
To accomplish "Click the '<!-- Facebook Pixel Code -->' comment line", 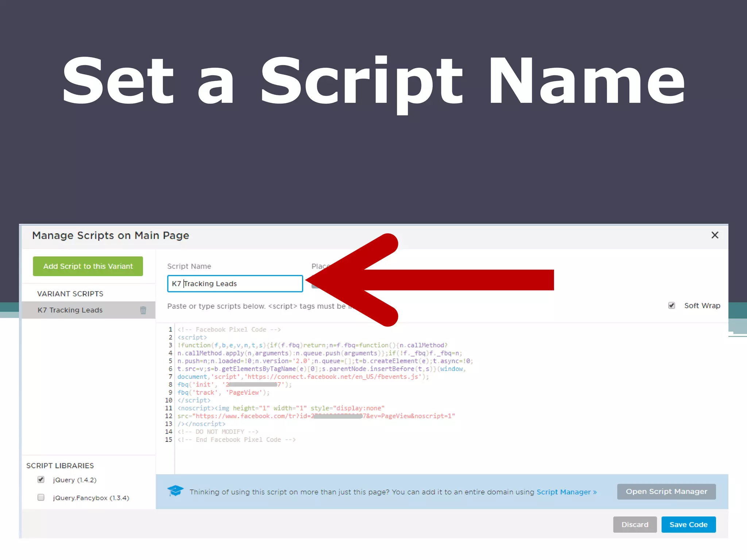I will 229,330.
